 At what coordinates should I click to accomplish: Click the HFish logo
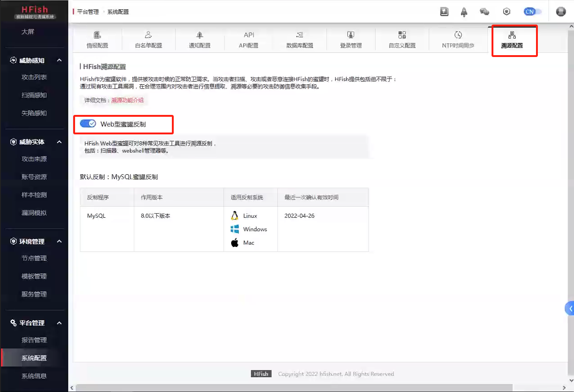[34, 11]
